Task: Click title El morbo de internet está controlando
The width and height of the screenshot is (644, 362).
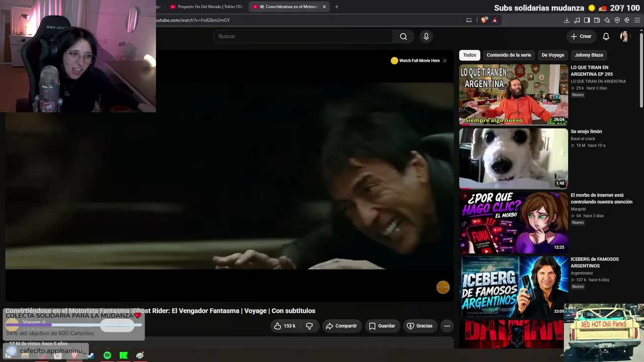Action: pyautogui.click(x=601, y=199)
